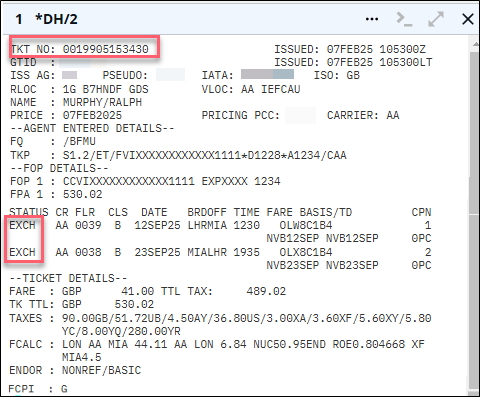Close the *DH/2 window
480x397 pixels.
(x=468, y=19)
